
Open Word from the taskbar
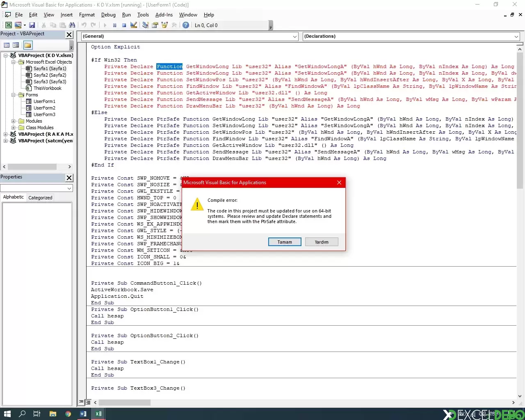click(83, 414)
